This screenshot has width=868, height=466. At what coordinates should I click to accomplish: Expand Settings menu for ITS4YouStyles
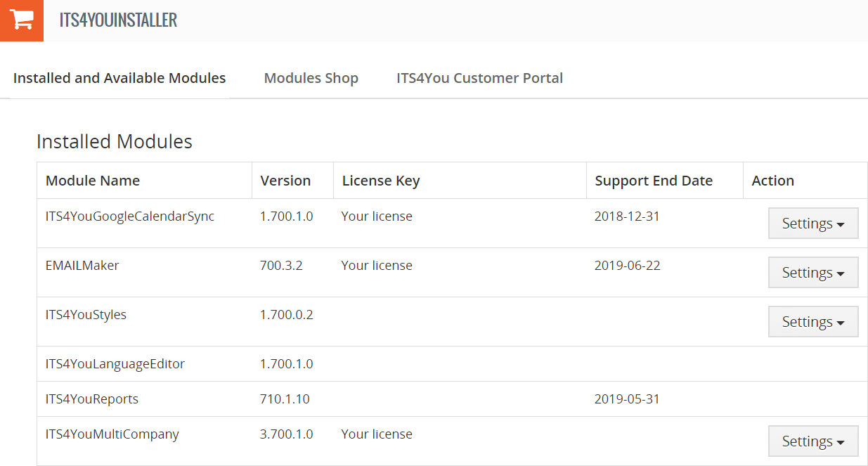[x=812, y=322]
